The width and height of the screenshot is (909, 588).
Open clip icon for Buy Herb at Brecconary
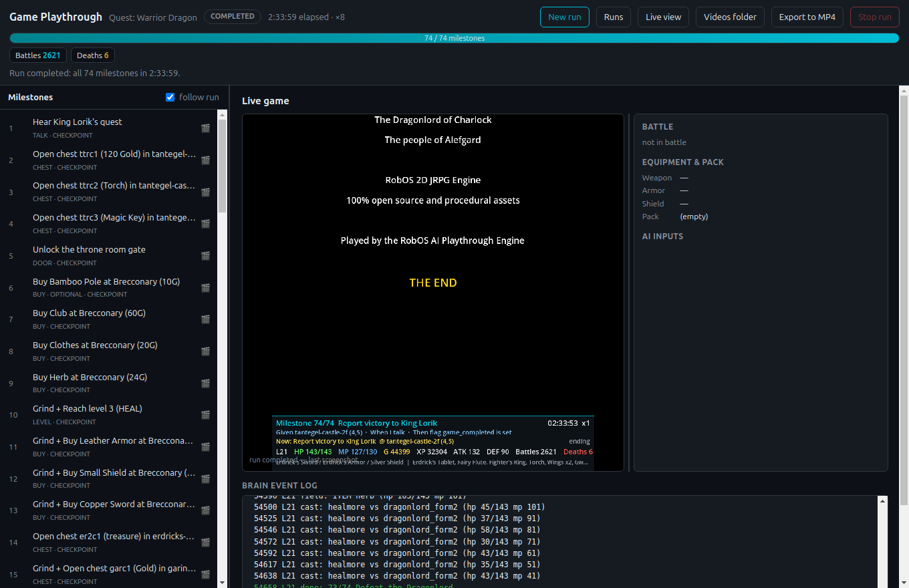coord(205,384)
